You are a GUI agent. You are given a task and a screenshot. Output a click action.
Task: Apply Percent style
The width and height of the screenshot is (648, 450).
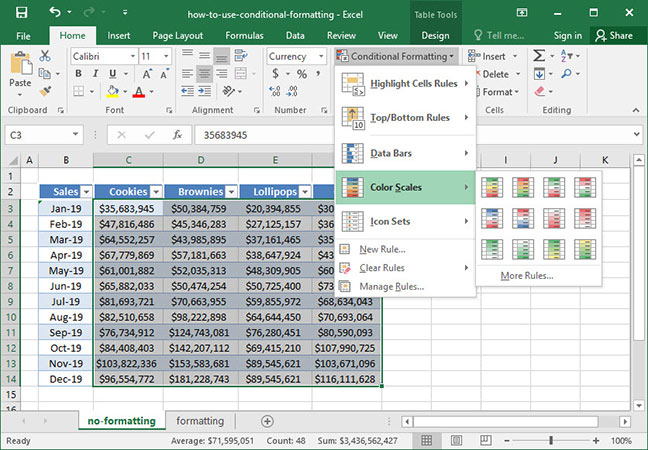(302, 74)
